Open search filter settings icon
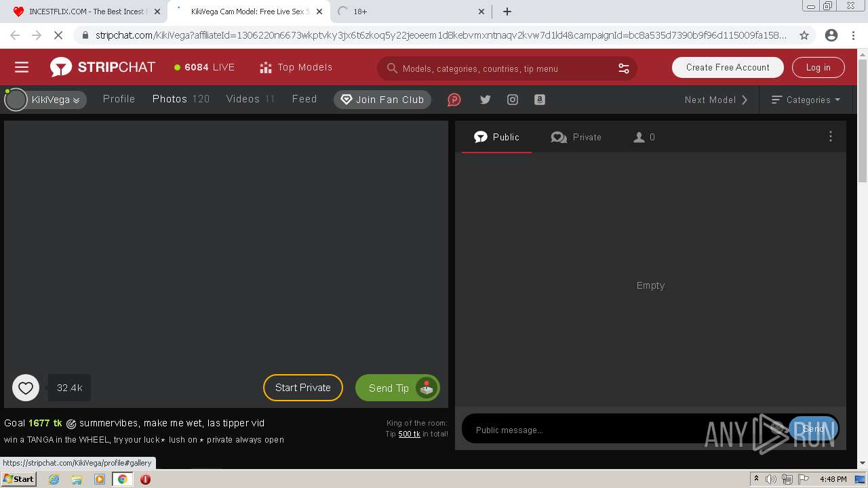Viewport: 868px width, 488px height. coord(623,68)
